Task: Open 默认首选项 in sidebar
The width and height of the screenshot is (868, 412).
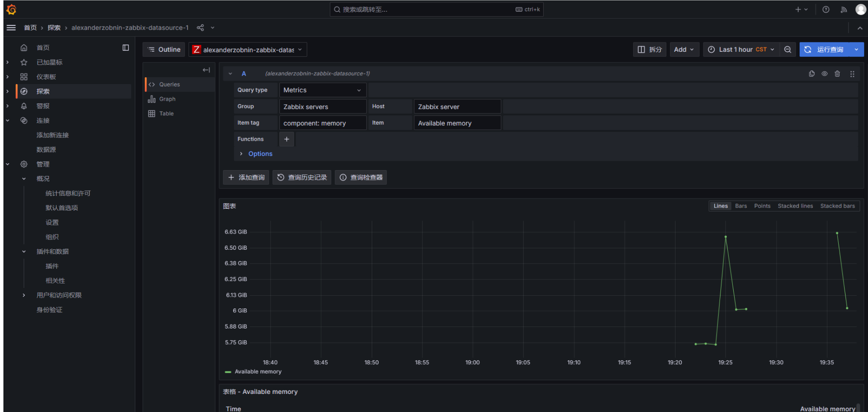Action: [62, 208]
